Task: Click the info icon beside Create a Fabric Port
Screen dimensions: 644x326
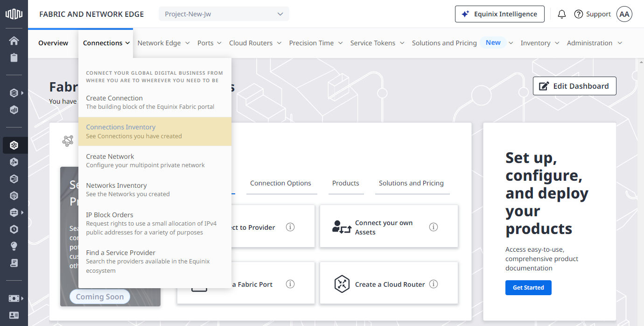Action: point(290,284)
